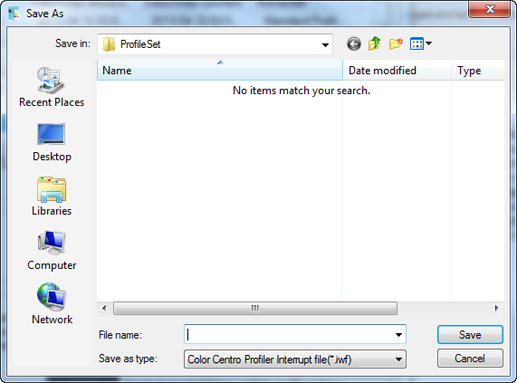
Task: Sort by Date modified column
Action: click(x=397, y=70)
